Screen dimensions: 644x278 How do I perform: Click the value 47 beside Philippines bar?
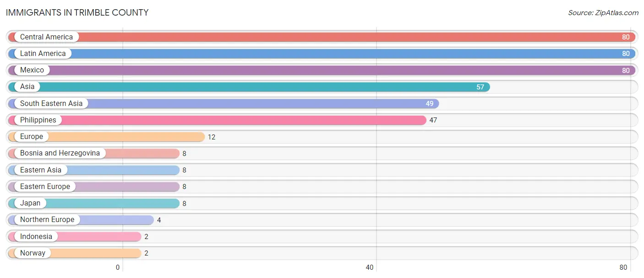coord(434,120)
